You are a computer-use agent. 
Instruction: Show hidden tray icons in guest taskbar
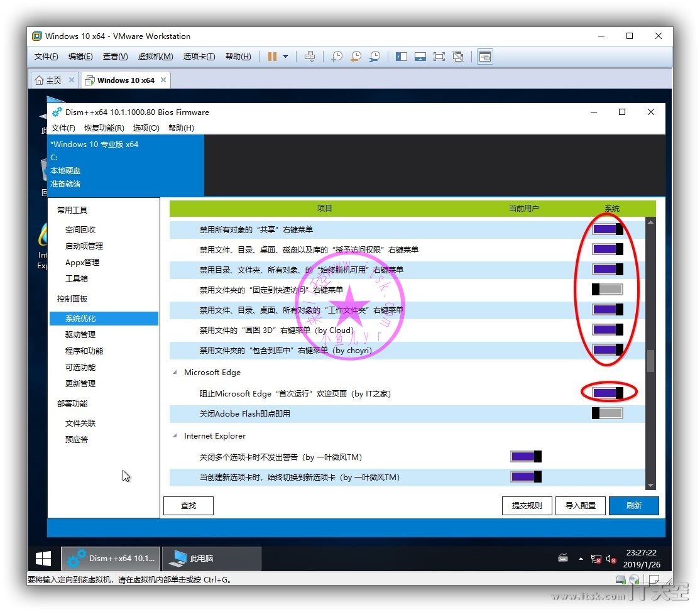pyautogui.click(x=581, y=559)
